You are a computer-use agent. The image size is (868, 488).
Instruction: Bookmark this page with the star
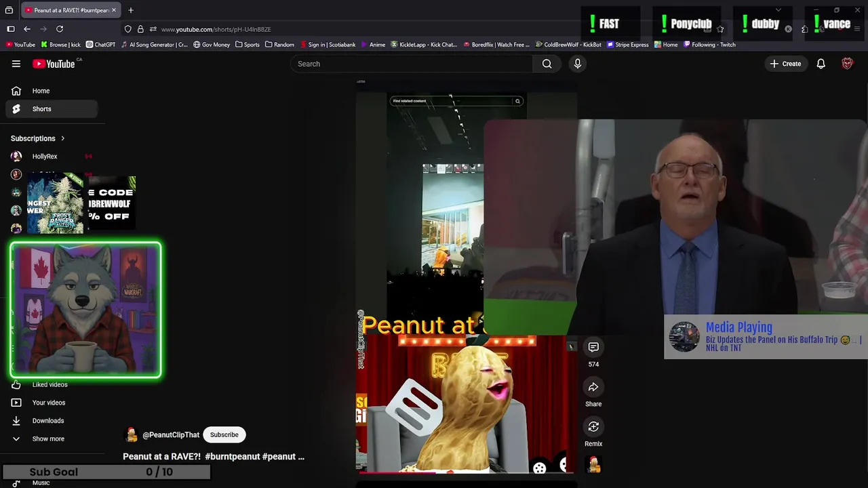tap(720, 29)
